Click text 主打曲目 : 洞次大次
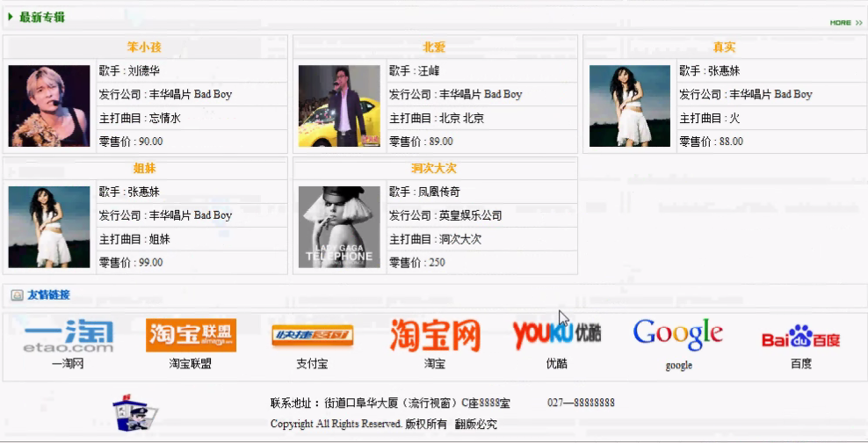868x443 pixels. coord(435,239)
